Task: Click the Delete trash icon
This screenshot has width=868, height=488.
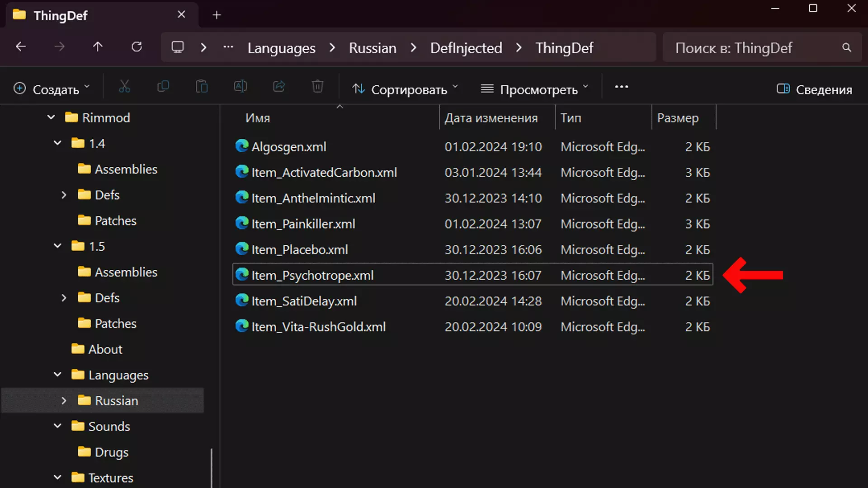Action: (x=317, y=87)
